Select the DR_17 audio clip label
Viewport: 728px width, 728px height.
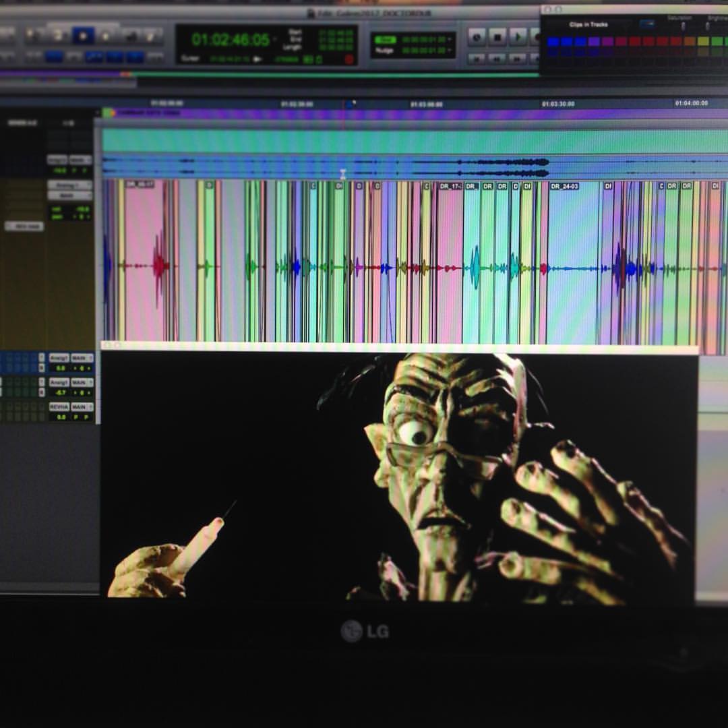(x=450, y=186)
